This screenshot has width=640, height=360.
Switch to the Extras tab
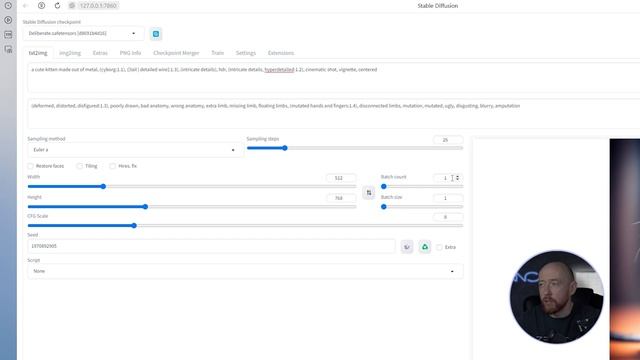click(x=100, y=53)
